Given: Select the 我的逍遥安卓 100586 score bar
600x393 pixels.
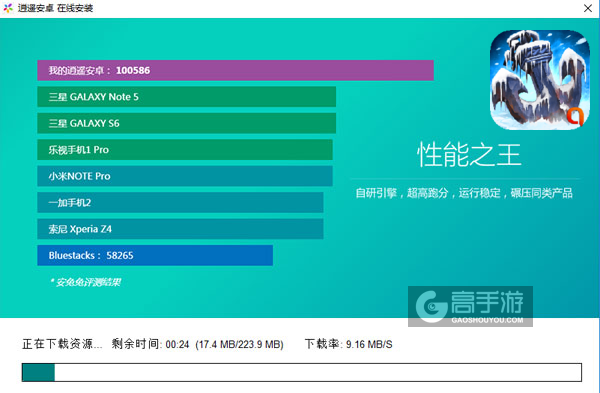Looking at the screenshot, I should point(235,70).
